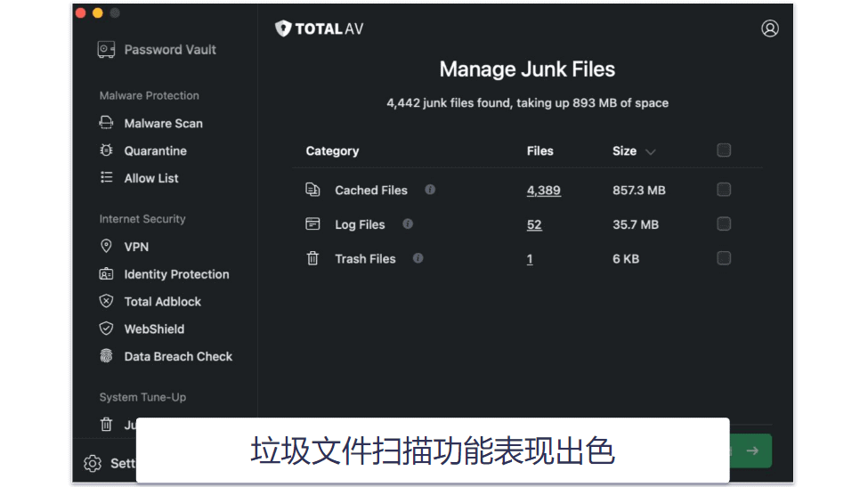Image resolution: width=868 pixels, height=487 pixels.
Task: Click the Settings gear icon
Action: tap(93, 463)
